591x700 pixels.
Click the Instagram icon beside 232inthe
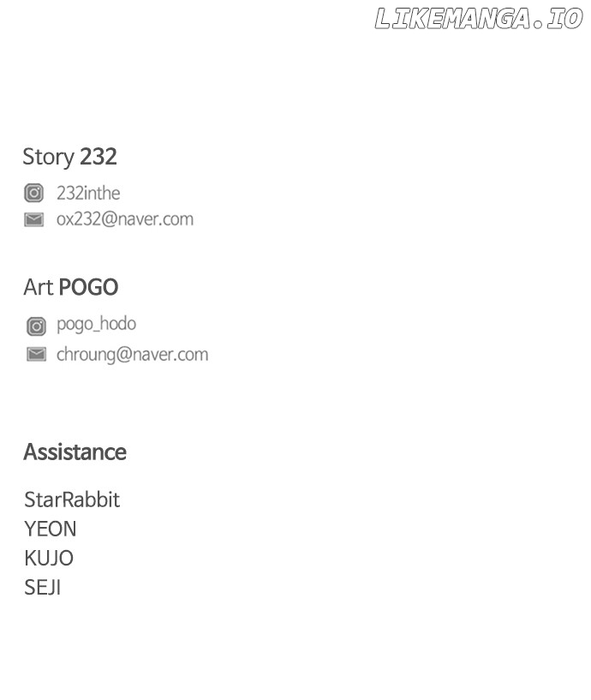pyautogui.click(x=33, y=194)
